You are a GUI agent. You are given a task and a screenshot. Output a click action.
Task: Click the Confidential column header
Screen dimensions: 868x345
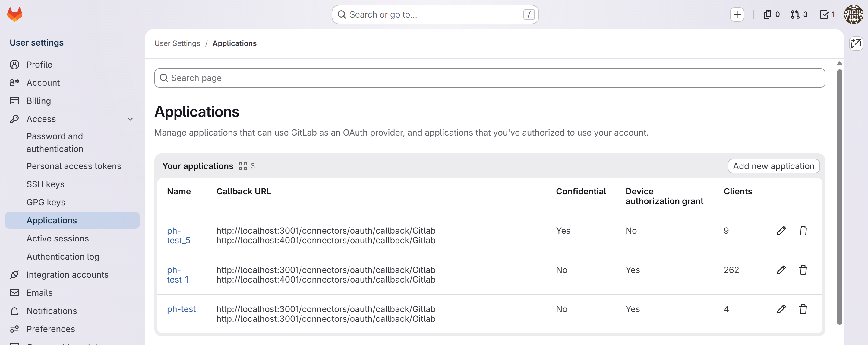(581, 191)
